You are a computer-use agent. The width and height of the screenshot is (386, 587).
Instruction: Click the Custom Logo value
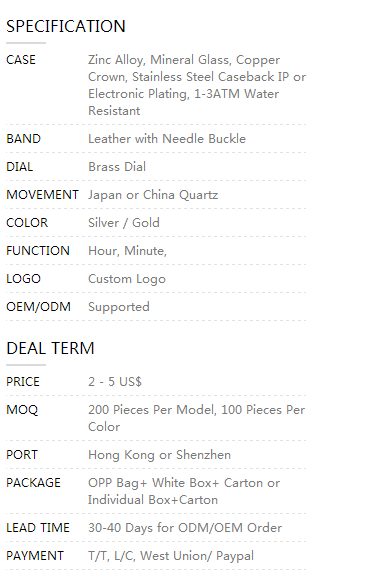coord(127,279)
